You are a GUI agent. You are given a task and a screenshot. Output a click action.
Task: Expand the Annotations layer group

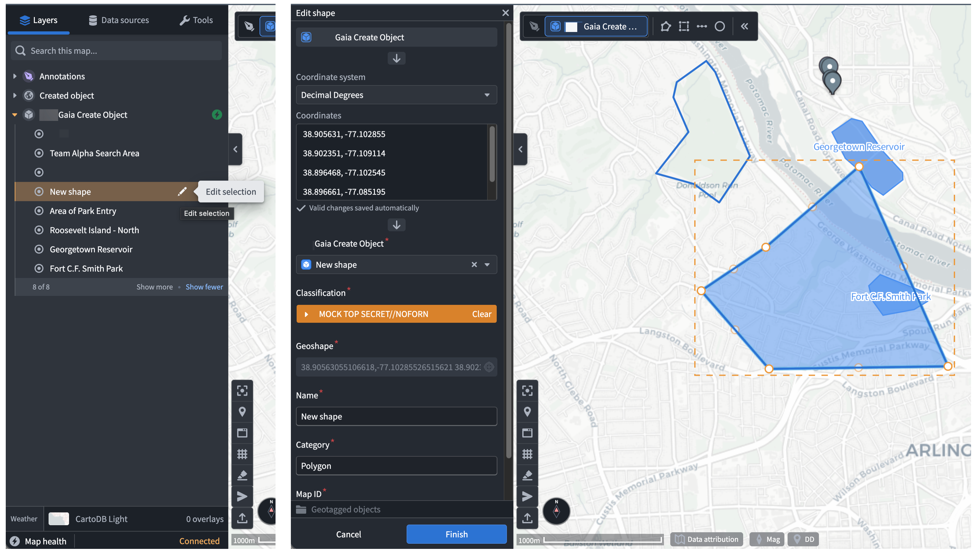[14, 76]
